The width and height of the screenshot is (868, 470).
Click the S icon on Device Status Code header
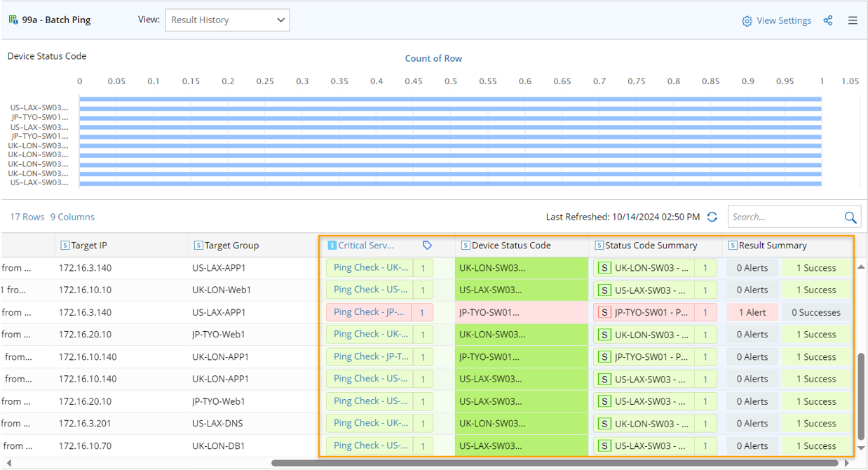coord(464,245)
